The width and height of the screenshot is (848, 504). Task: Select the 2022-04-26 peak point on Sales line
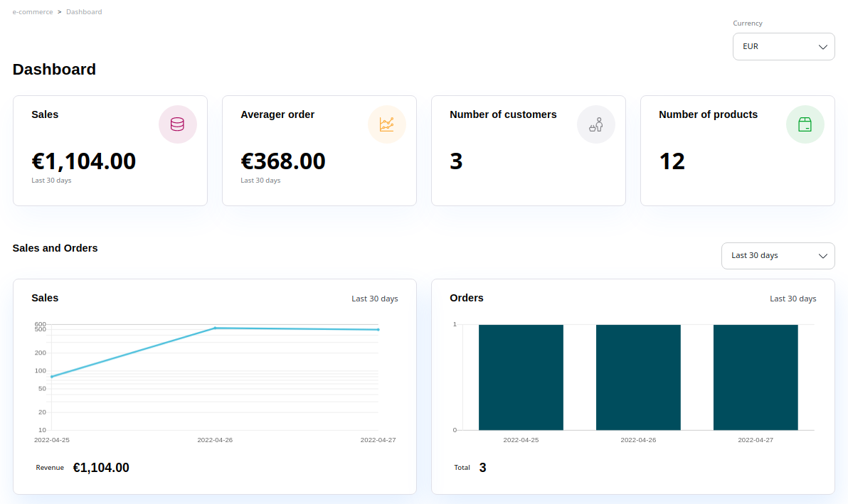point(215,328)
